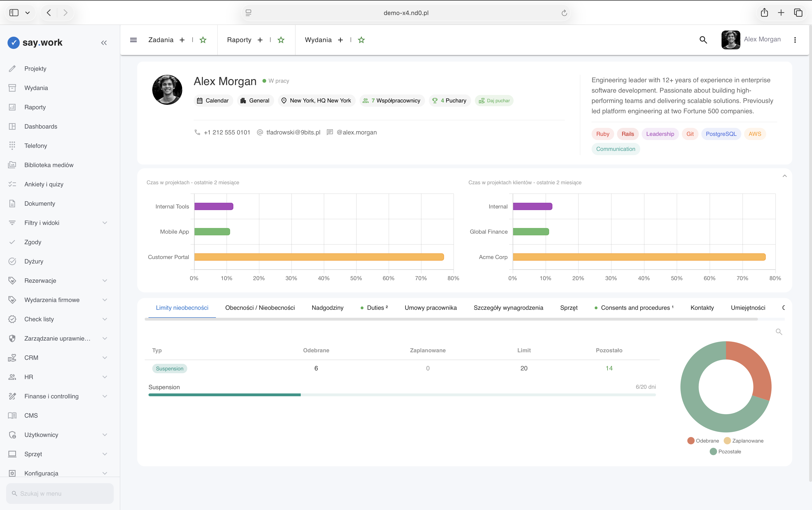Collapse the project time charts panel

(x=785, y=176)
